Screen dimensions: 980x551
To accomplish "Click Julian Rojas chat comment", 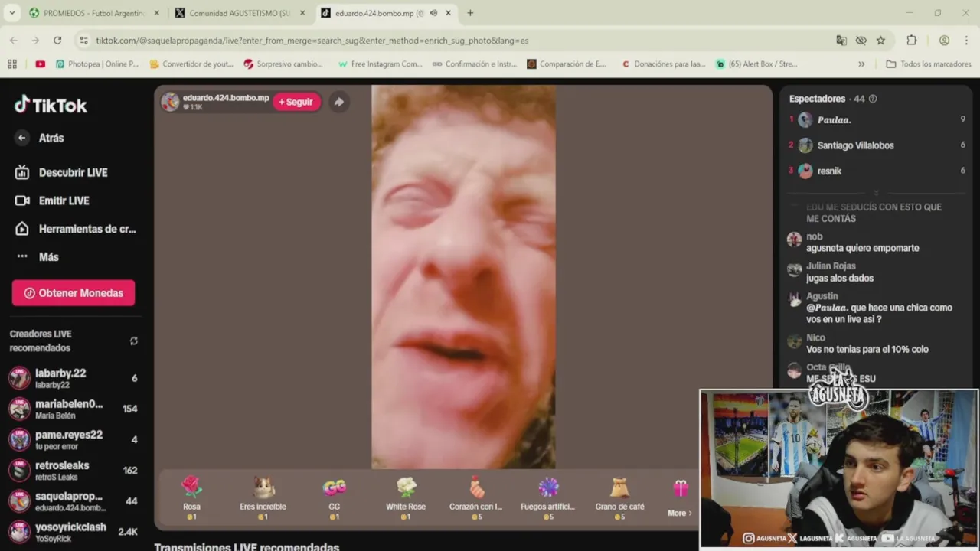I will point(840,278).
